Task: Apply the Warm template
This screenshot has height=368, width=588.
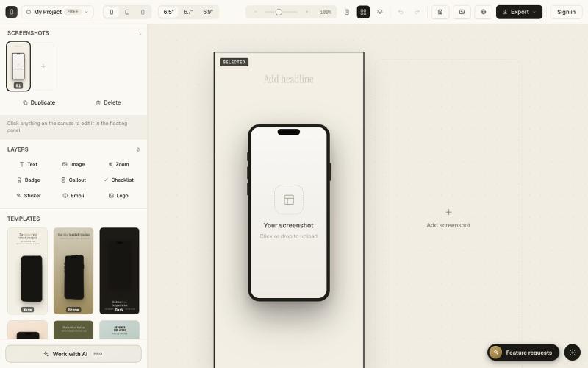Action: point(27,271)
